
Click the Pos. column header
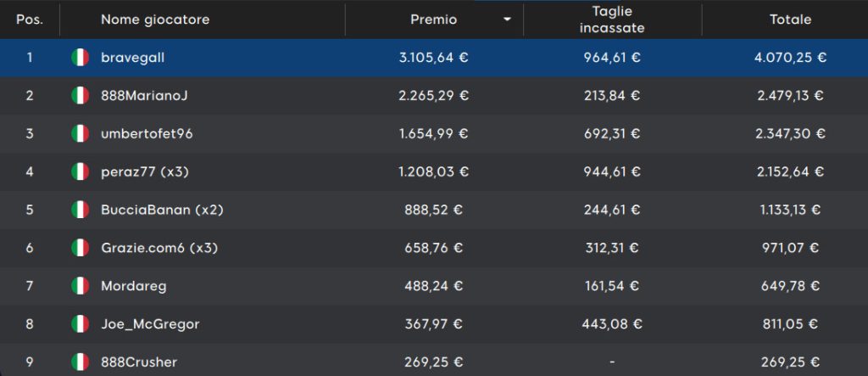point(30,20)
